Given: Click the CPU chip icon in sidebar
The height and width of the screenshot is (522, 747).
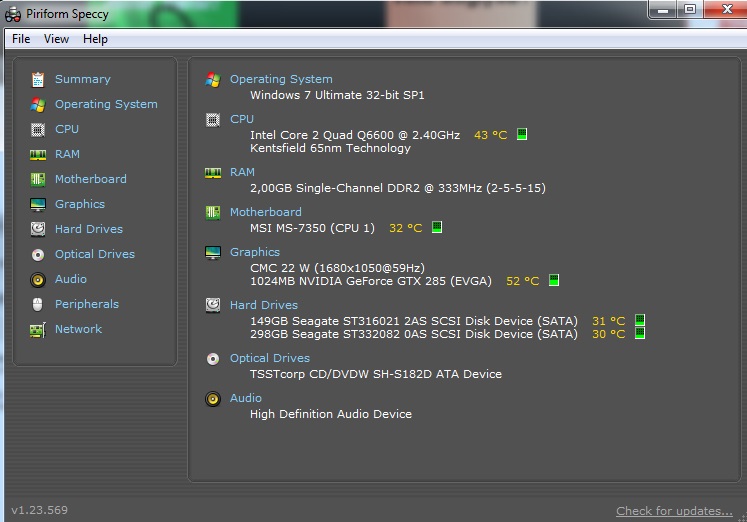Looking at the screenshot, I should tap(38, 130).
